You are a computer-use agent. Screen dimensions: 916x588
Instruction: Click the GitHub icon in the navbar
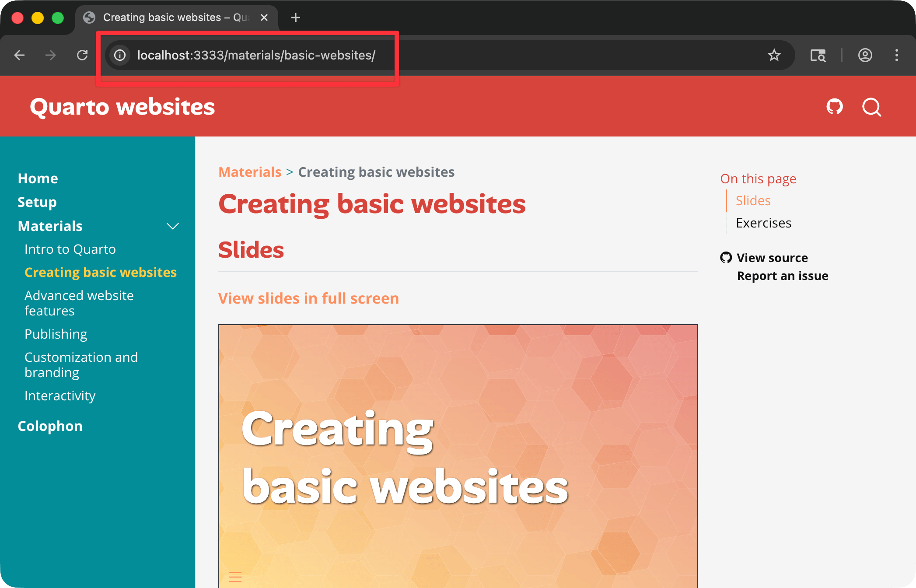(834, 107)
